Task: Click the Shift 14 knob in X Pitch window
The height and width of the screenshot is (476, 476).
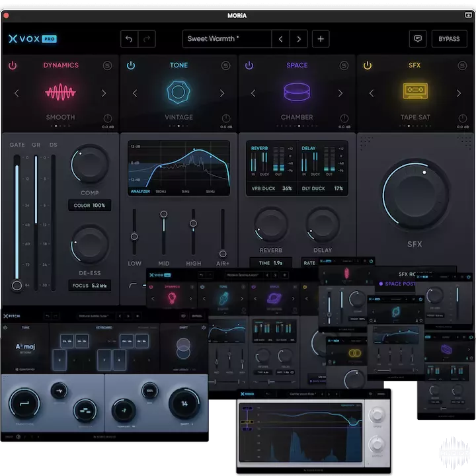Action: [x=184, y=404]
